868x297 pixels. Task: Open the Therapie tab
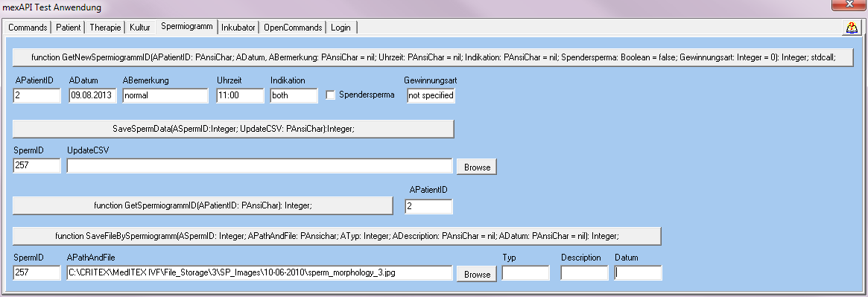(105, 27)
